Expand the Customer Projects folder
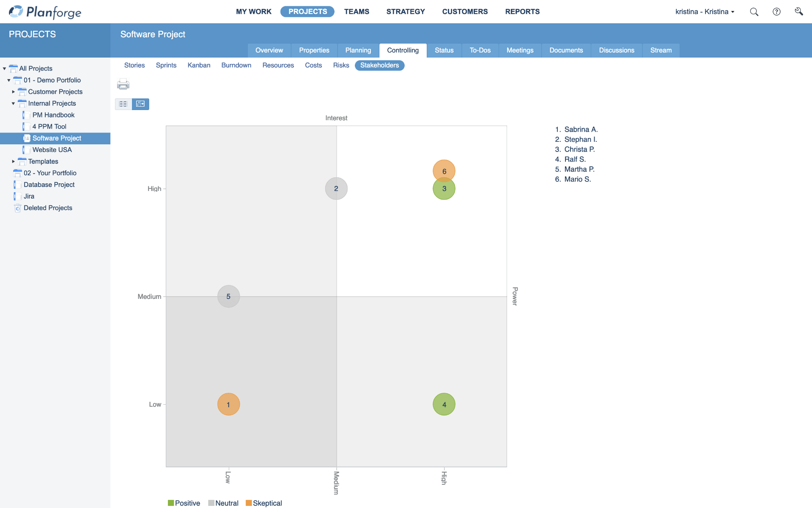 pyautogui.click(x=13, y=92)
